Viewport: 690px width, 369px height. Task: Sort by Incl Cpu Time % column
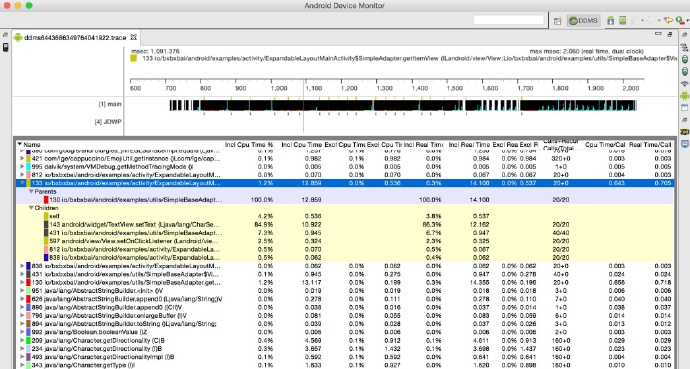click(x=249, y=144)
